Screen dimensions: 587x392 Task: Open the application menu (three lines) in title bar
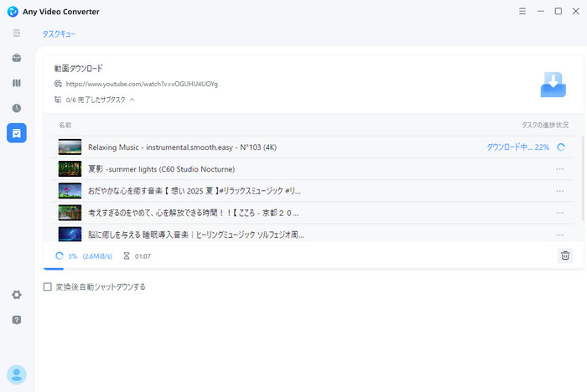[522, 11]
